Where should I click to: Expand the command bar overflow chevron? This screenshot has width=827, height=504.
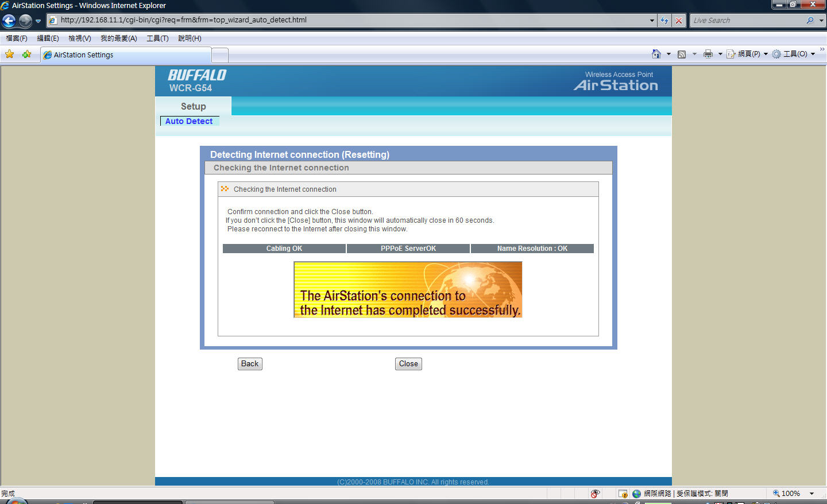(x=822, y=49)
